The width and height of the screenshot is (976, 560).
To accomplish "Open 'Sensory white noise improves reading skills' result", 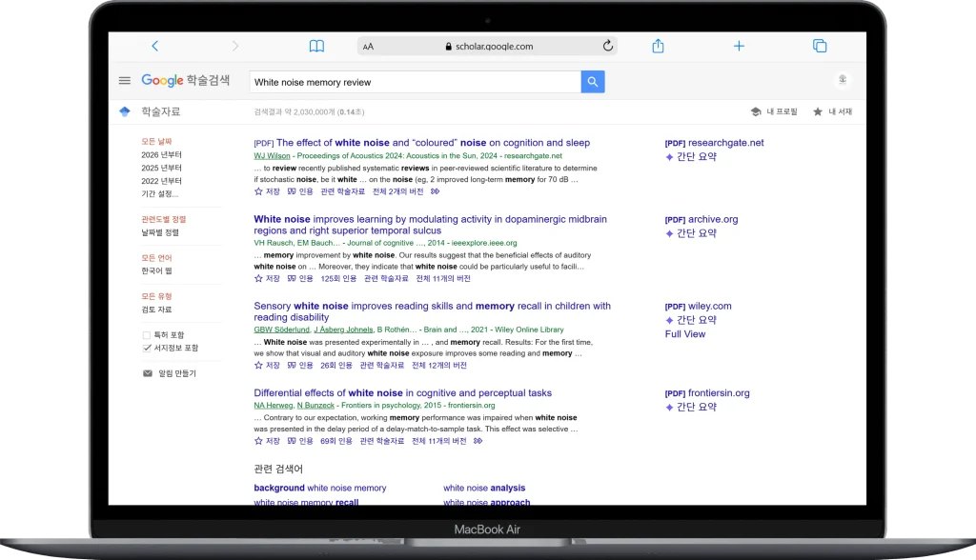I will click(x=432, y=311).
